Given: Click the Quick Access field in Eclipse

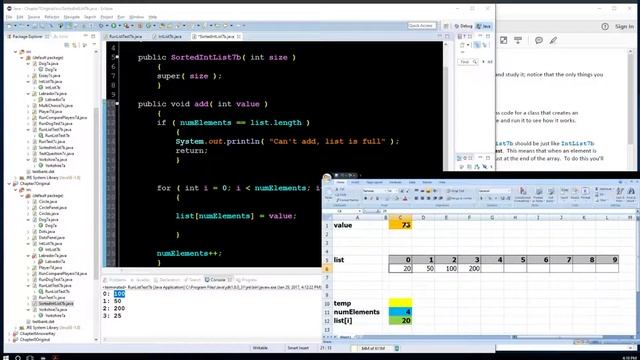Looking at the screenshot, I should (421, 26).
